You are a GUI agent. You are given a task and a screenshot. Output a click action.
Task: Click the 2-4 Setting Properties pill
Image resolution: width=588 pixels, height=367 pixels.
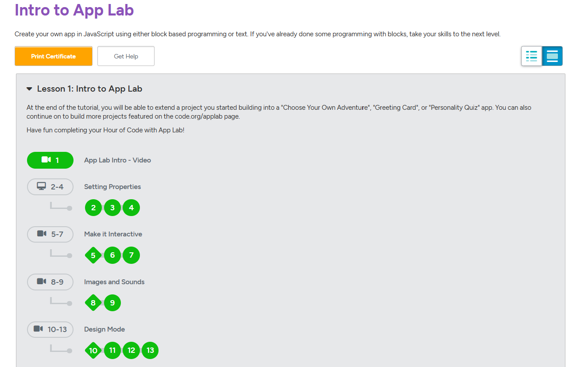click(50, 187)
